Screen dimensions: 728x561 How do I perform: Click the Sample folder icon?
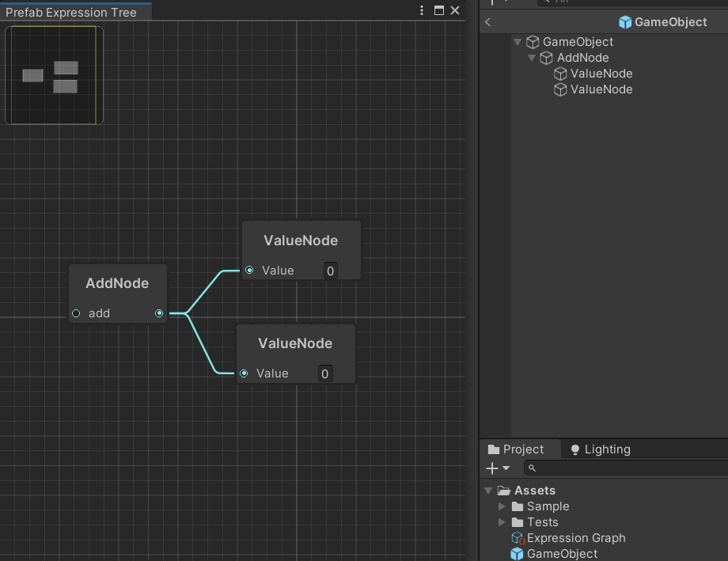(x=518, y=506)
